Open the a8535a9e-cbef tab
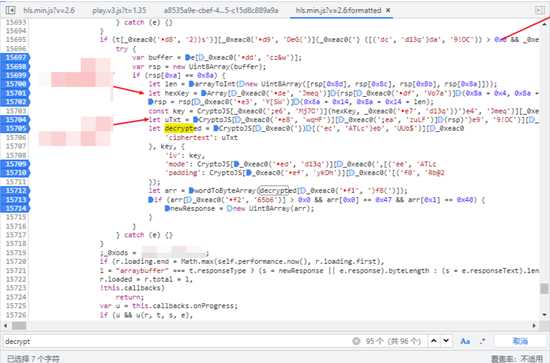The height and width of the screenshot is (363, 550). point(221,10)
